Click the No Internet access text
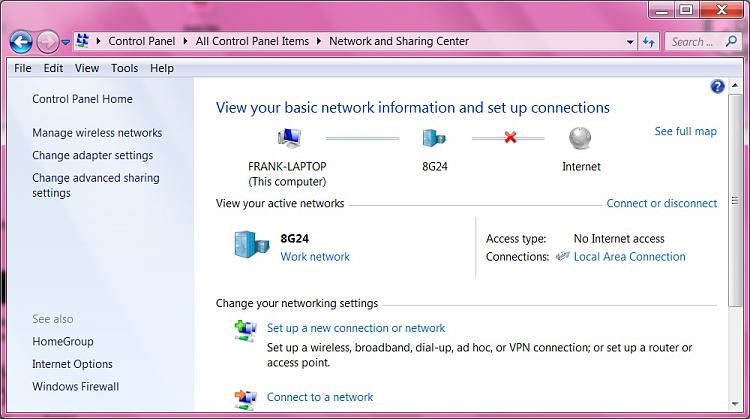The width and height of the screenshot is (750, 419). point(619,239)
